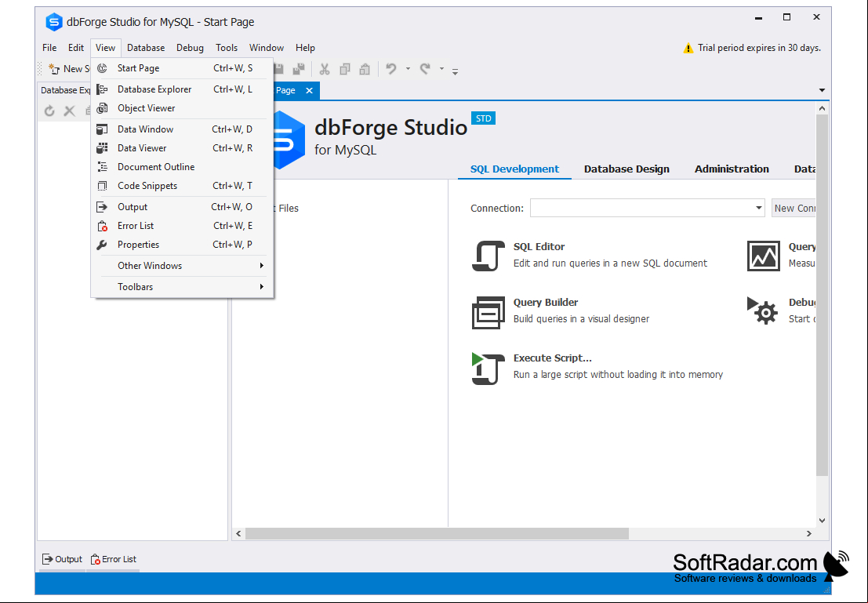Click the Data Viewer menu icon
Image resolution: width=868 pixels, height=603 pixels.
click(102, 148)
